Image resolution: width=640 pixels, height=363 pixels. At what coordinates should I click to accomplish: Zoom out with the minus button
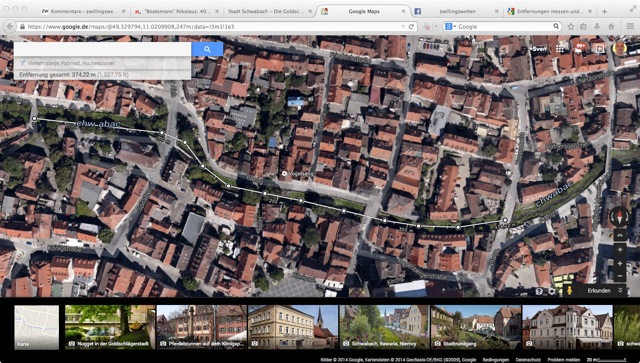click(620, 276)
